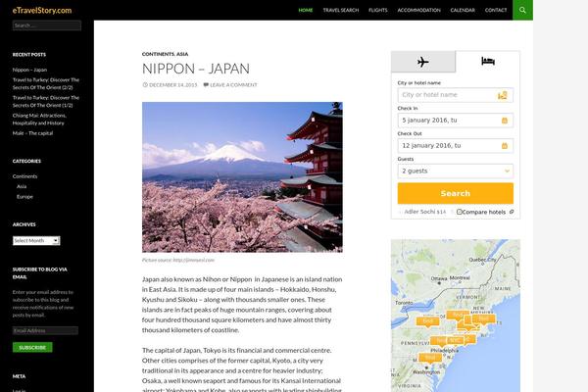Screen dimensions: 588x392
Task: Click the Continents tag above the post title
Action: coord(158,54)
